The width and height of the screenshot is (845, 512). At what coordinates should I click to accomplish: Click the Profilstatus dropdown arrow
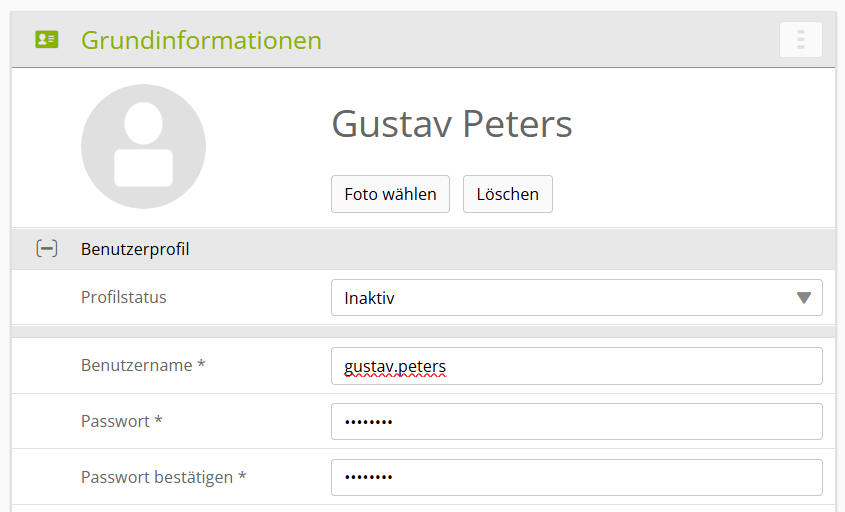803,298
